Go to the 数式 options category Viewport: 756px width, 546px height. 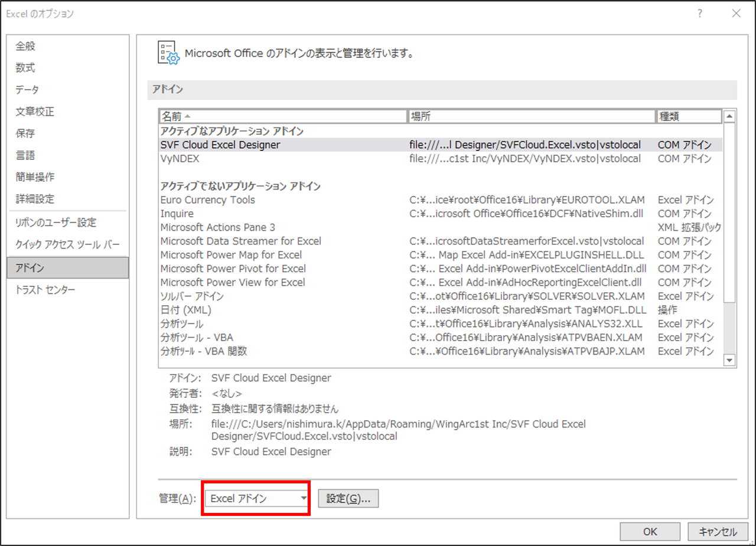pyautogui.click(x=26, y=67)
